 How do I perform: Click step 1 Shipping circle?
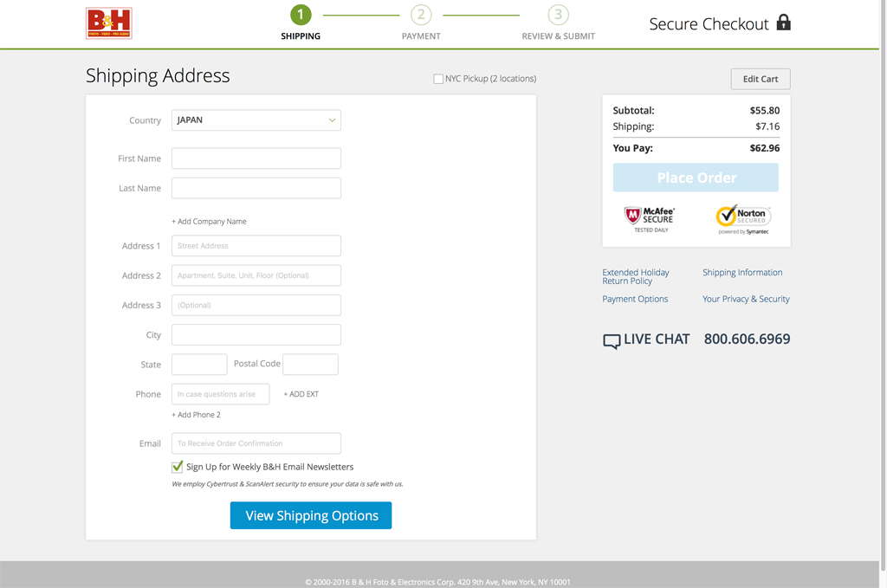point(301,15)
